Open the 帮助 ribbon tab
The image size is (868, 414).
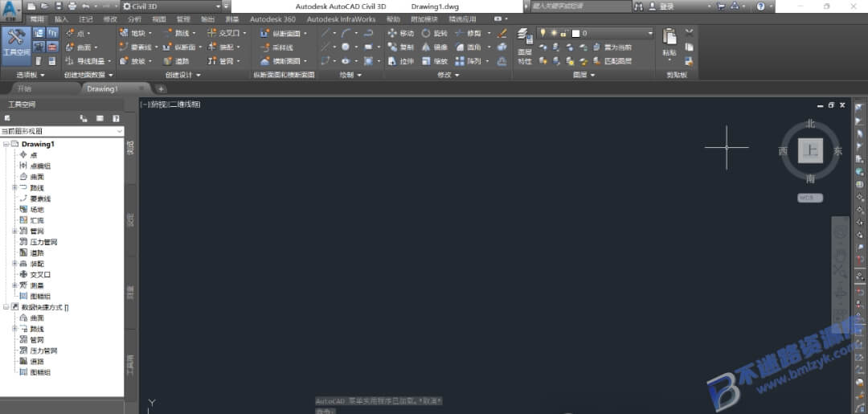(x=393, y=18)
